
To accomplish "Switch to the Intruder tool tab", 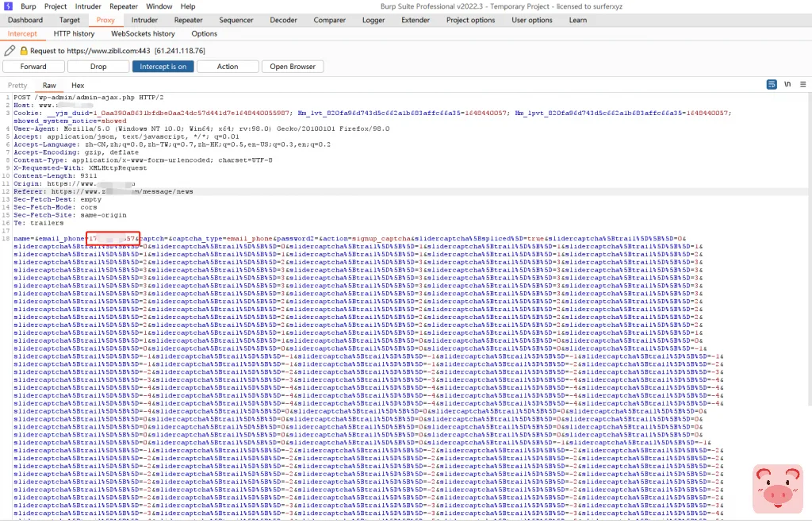I will coord(144,20).
